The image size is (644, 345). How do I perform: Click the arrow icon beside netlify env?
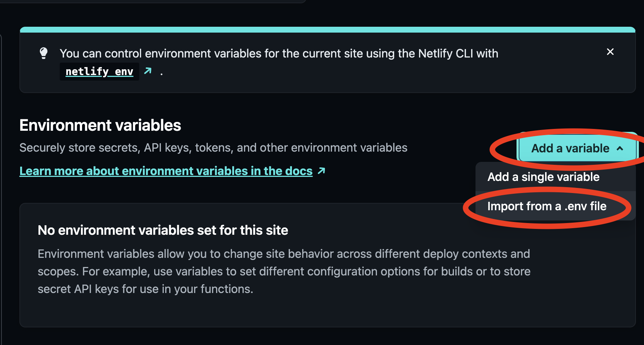148,71
